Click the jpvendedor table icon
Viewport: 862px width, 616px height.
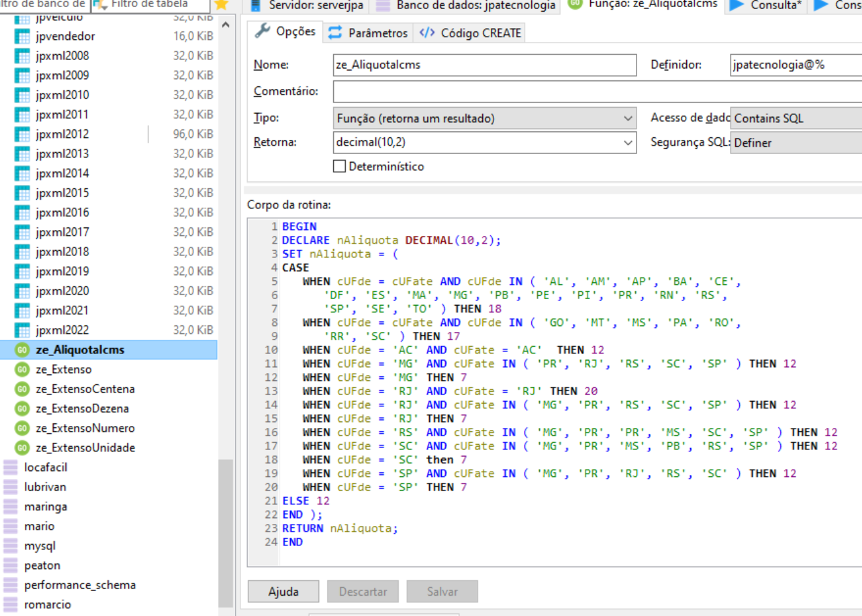pyautogui.click(x=22, y=37)
